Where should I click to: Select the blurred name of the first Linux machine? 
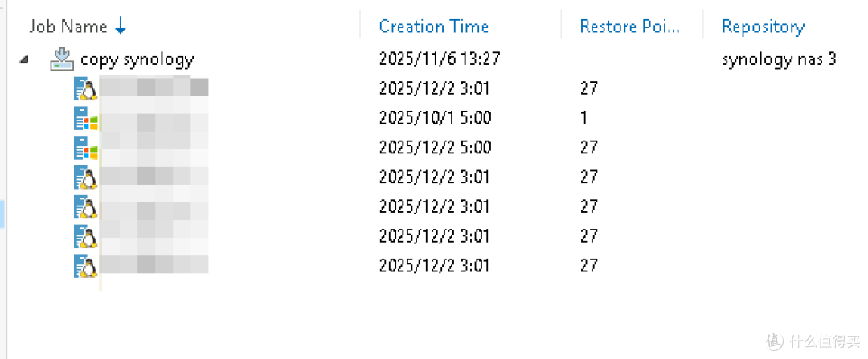[154, 88]
